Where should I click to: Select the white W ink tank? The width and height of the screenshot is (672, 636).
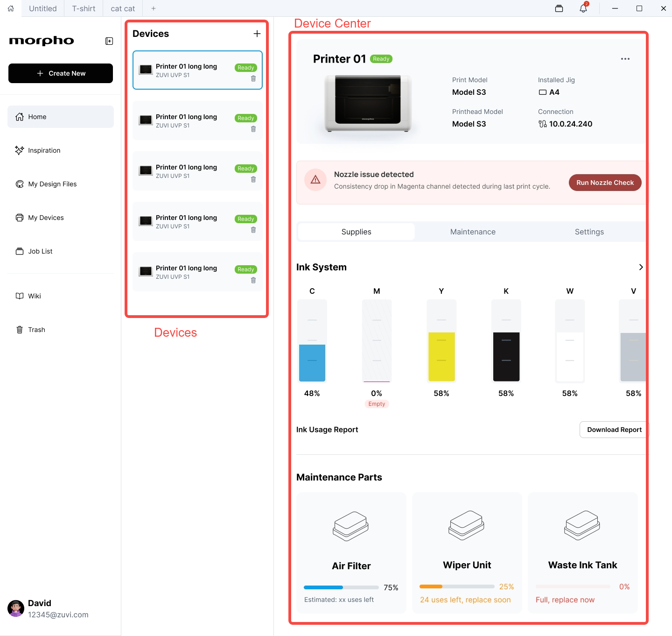570,341
